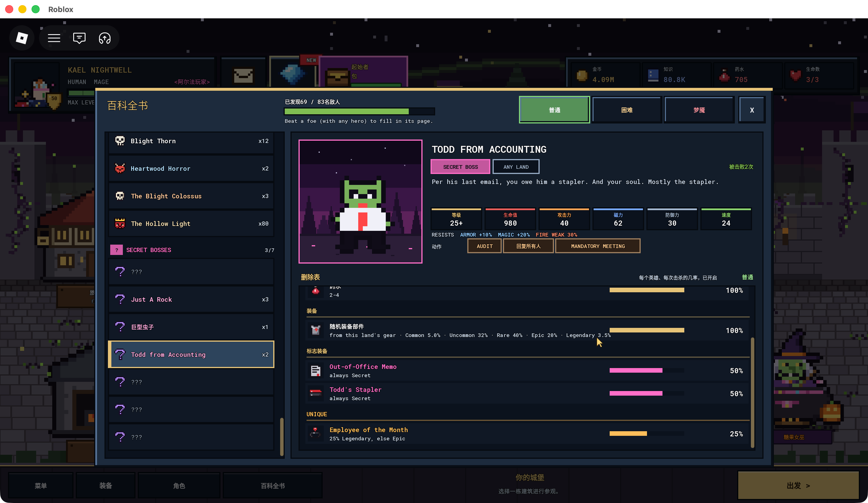Select The Blight Colossus entry
Viewport: 868px width, 503px height.
[x=191, y=196]
